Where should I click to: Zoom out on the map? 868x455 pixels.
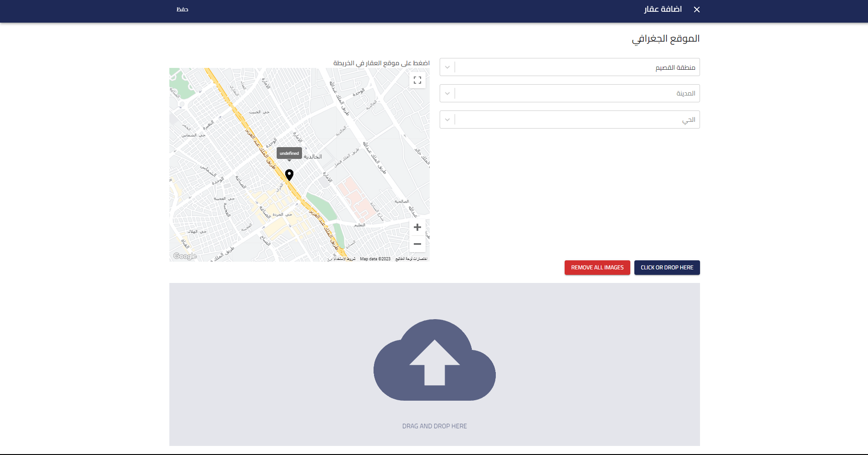(417, 244)
